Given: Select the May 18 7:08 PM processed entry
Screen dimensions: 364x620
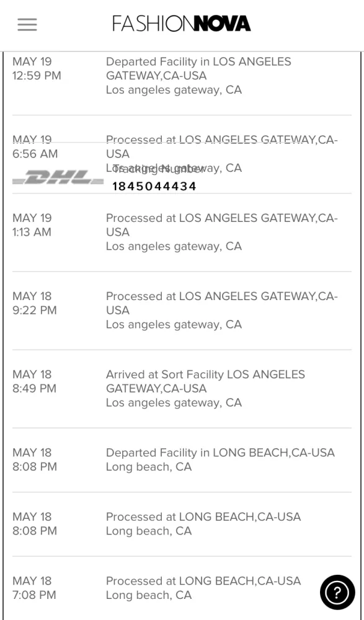Looking at the screenshot, I should [x=182, y=588].
